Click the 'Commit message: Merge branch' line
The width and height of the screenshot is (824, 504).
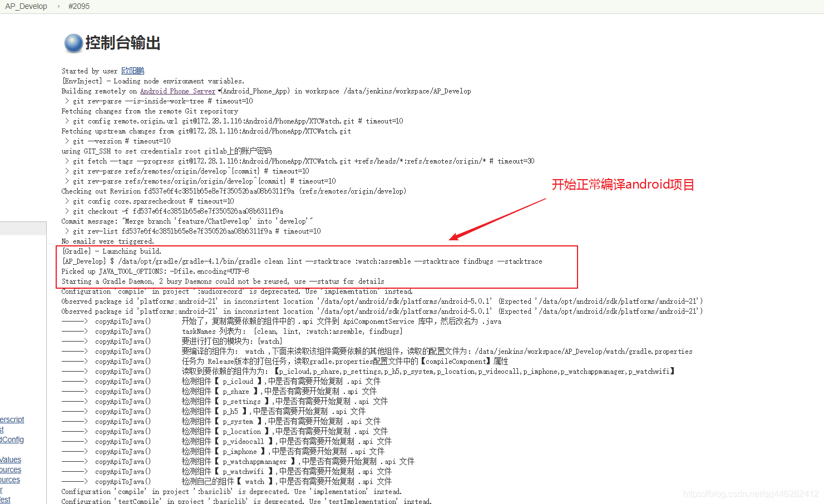point(188,221)
